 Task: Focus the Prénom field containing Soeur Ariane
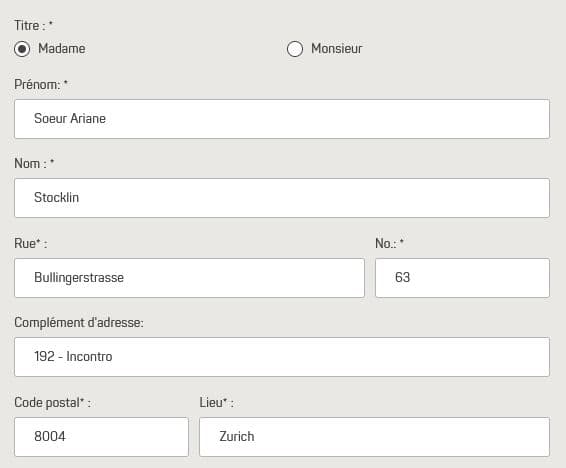(x=282, y=119)
